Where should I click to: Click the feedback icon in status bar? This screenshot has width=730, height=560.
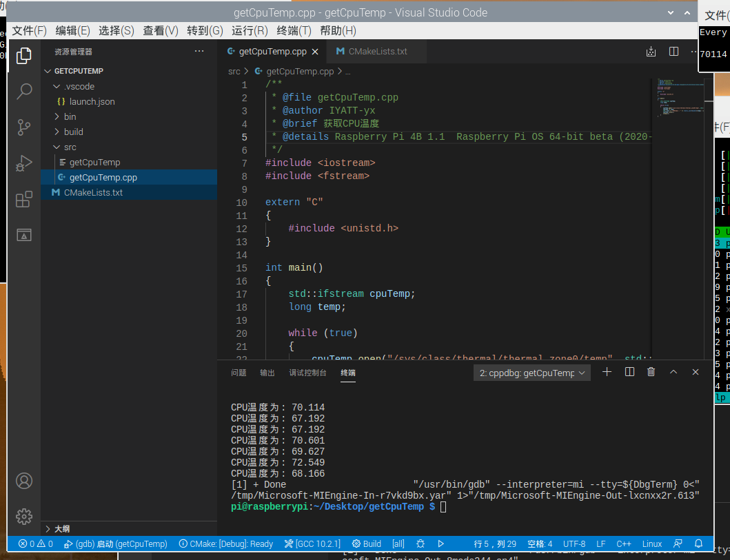tap(678, 543)
